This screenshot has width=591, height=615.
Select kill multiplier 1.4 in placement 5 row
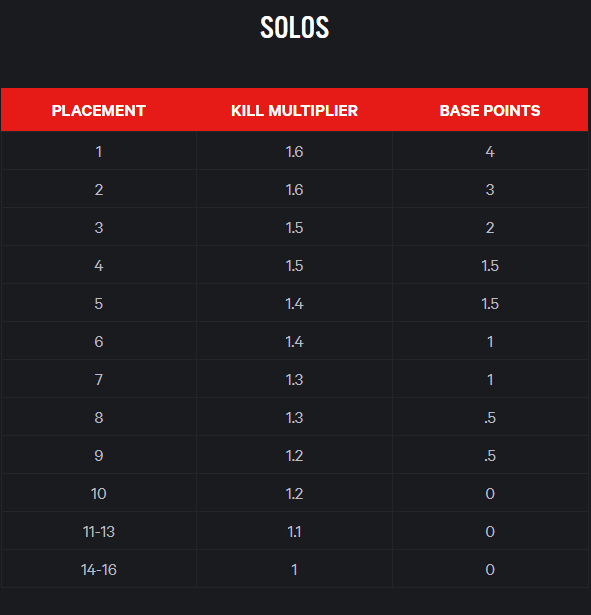pos(295,304)
